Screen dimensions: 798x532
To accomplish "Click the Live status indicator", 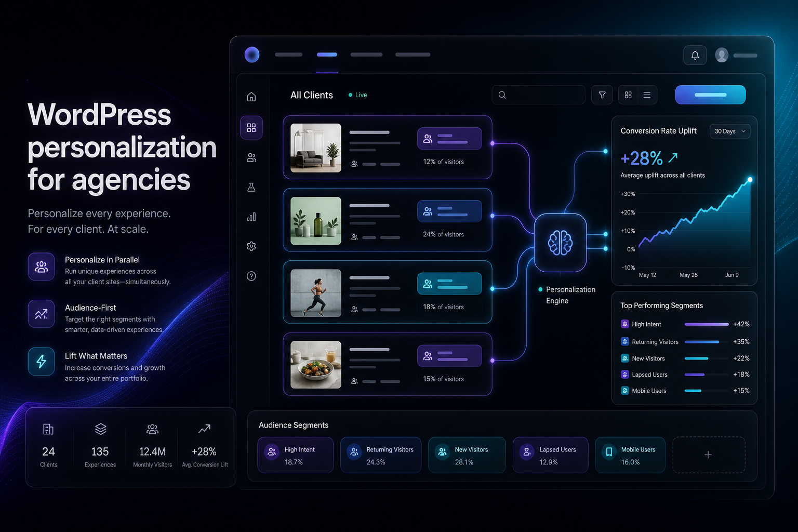I will [357, 95].
